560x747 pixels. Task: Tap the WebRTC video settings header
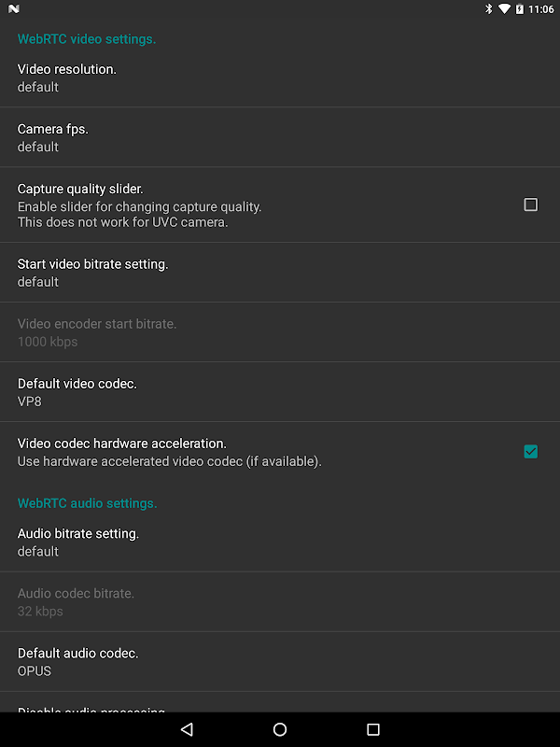[x=87, y=39]
